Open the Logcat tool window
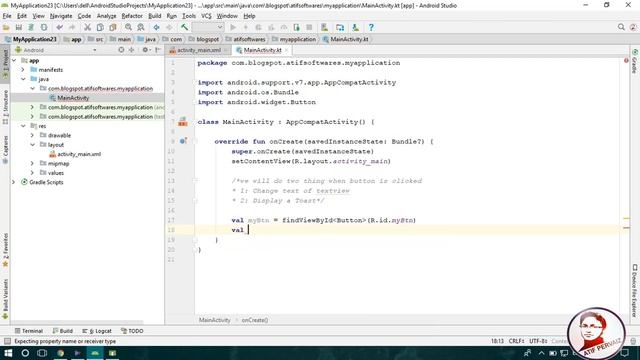 pos(97,331)
